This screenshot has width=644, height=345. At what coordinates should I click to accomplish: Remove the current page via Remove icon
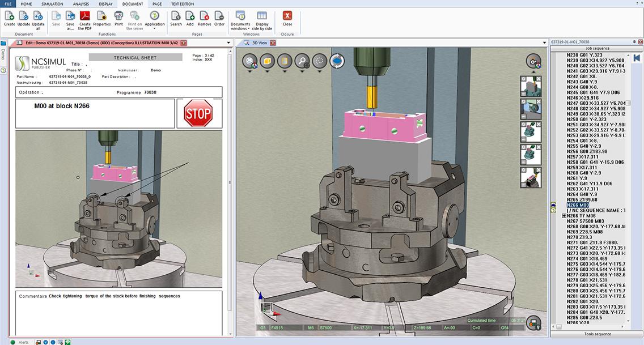[x=204, y=16]
